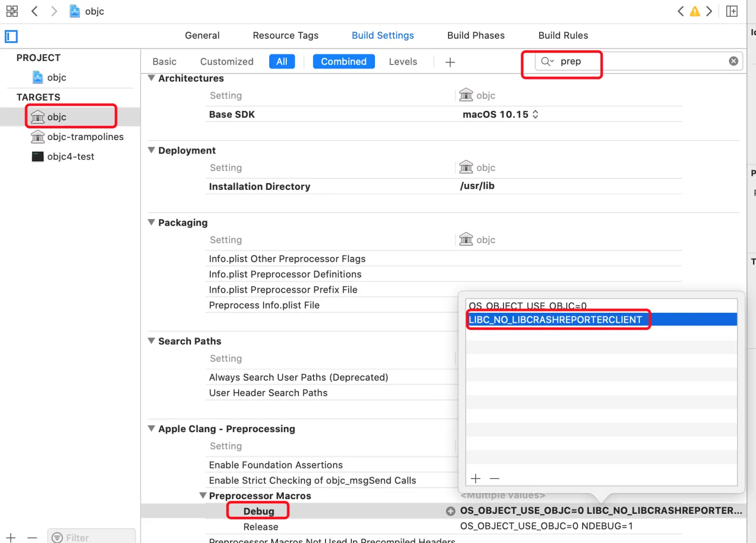Edit the /usr/lib installation directory value
Screen dimensions: 756x543
[x=477, y=186]
